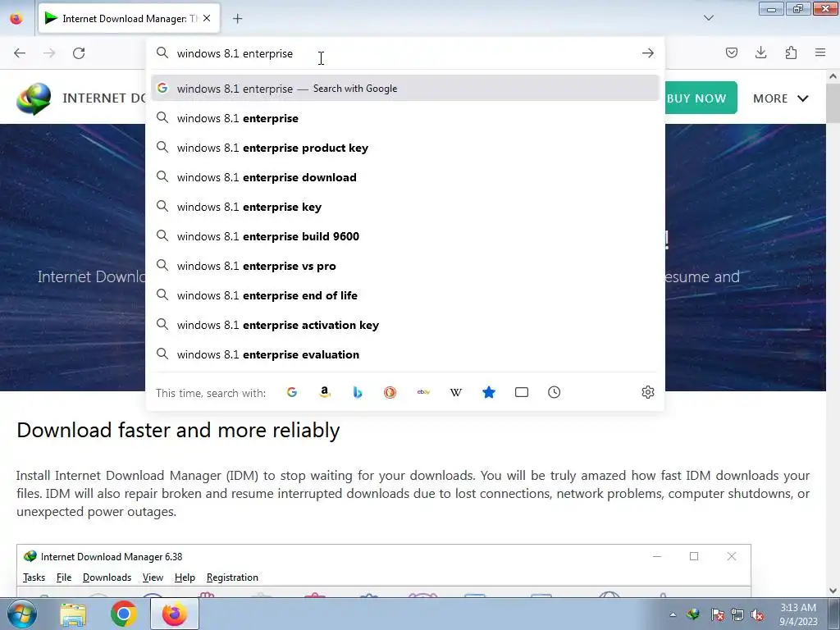The image size is (840, 630).
Task: Choose 'windows 8.1 enterprise download' suggestion
Action: (405, 177)
